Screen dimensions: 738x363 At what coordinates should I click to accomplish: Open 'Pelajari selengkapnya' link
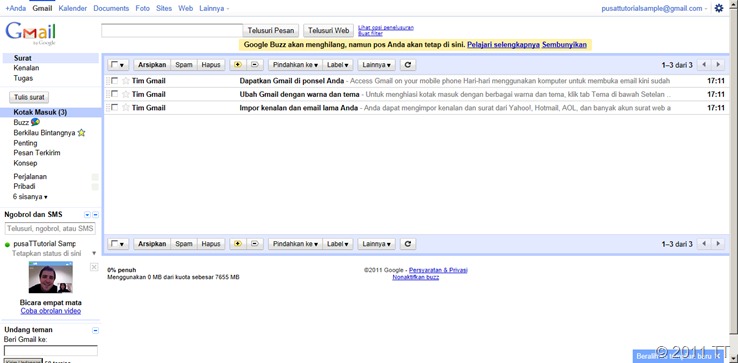(503, 45)
